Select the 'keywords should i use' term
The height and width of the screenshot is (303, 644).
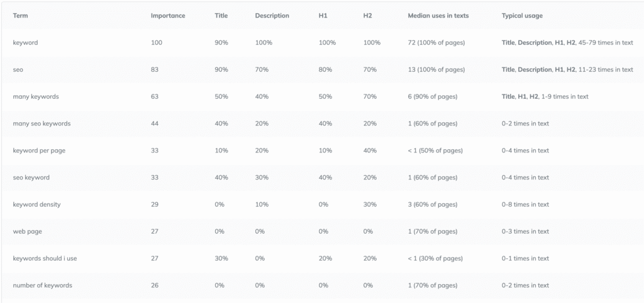[x=45, y=259]
